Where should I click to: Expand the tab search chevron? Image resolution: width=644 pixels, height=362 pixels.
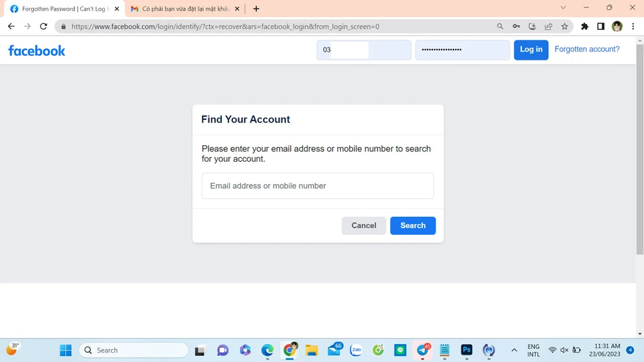click(563, 8)
